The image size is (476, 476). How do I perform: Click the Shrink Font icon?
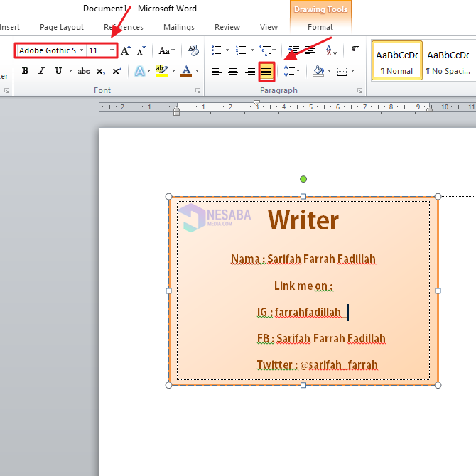141,50
